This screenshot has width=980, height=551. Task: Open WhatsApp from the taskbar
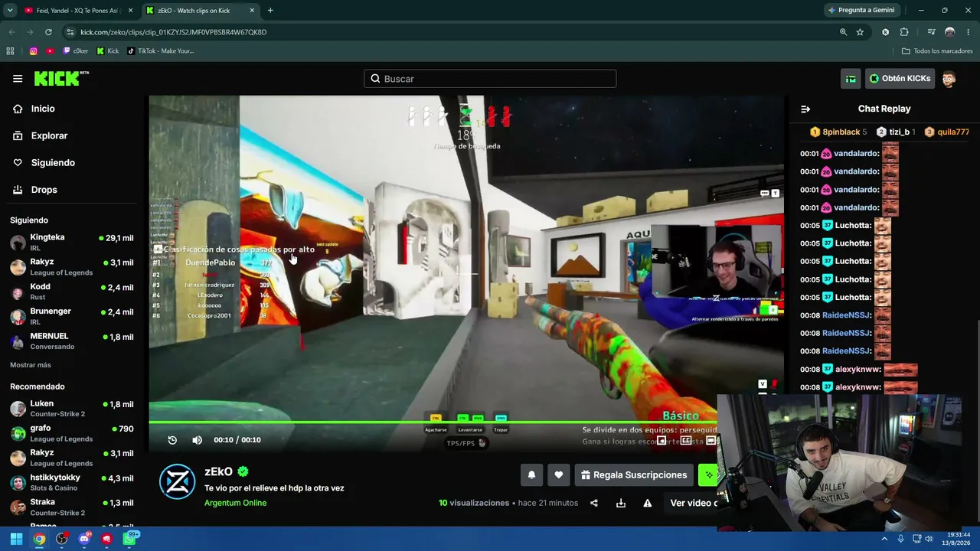[129, 539]
